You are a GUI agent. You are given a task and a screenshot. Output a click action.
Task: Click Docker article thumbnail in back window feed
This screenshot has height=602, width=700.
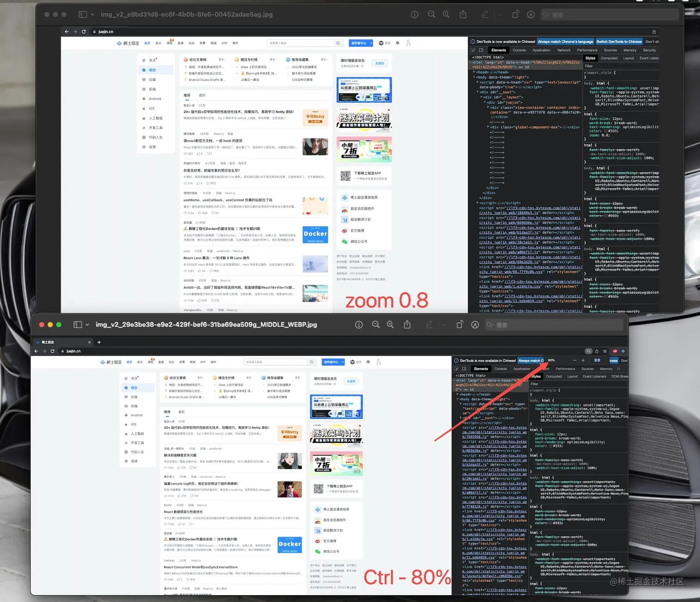(316, 234)
